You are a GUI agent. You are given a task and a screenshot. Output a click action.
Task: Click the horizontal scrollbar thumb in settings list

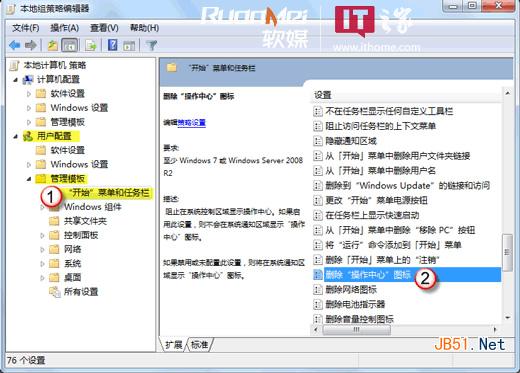[357, 330]
